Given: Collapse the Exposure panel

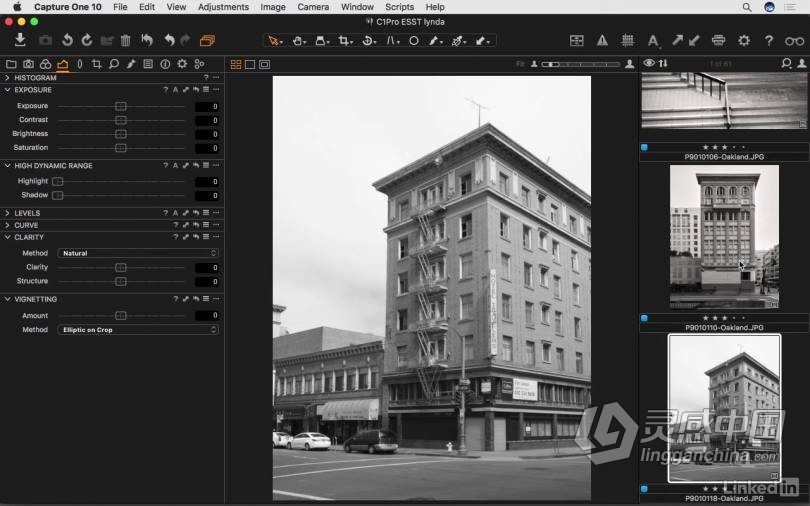Looking at the screenshot, I should pos(7,90).
